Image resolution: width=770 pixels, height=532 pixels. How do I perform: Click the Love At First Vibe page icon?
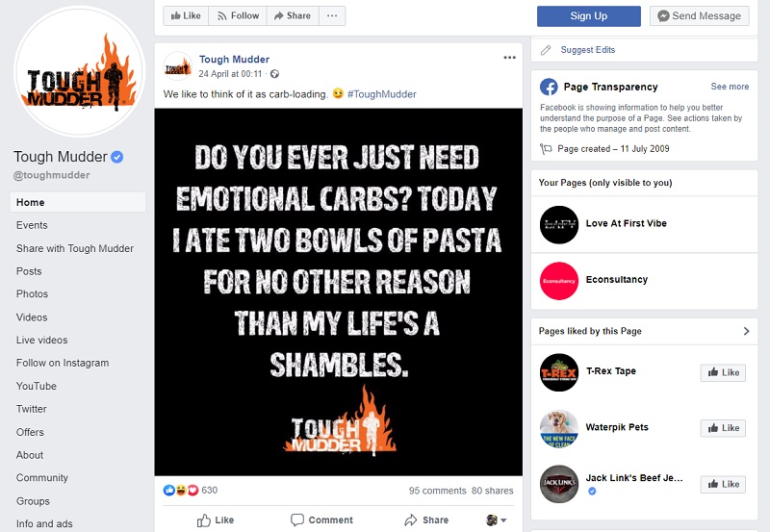pyautogui.click(x=559, y=224)
